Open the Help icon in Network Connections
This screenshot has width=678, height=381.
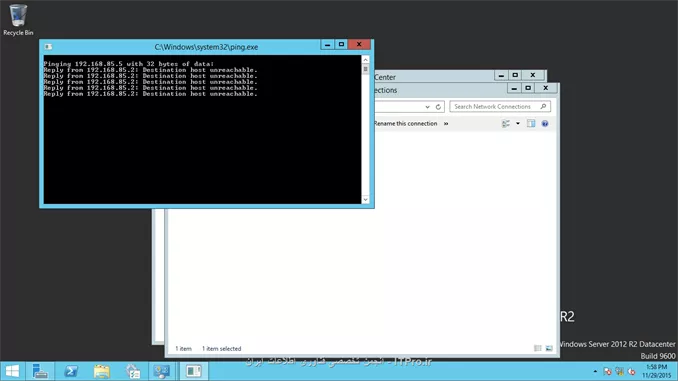[545, 124]
